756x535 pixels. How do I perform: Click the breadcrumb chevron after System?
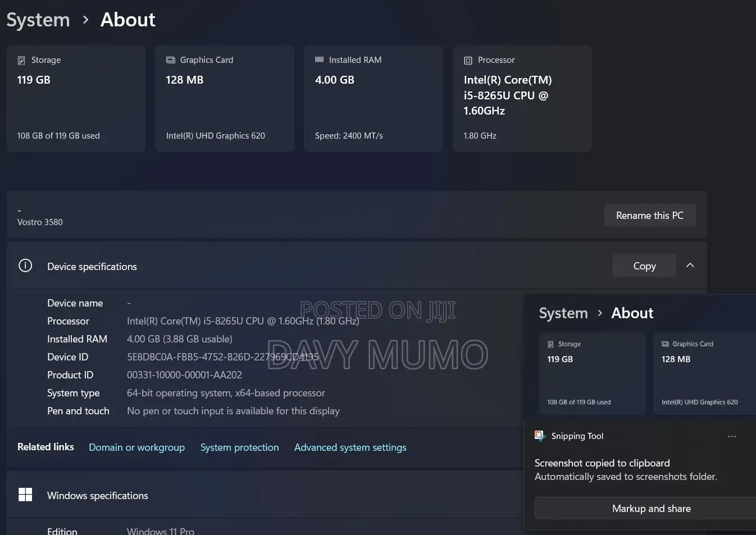point(85,20)
